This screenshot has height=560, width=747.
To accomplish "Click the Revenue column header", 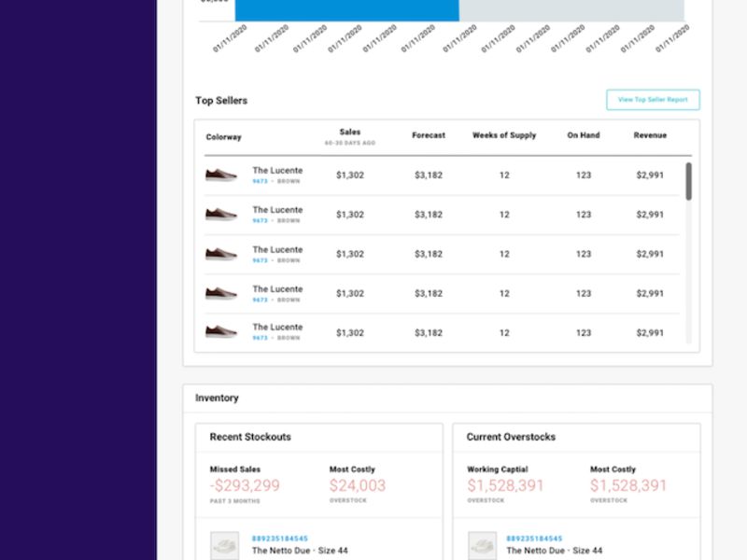I will click(650, 135).
